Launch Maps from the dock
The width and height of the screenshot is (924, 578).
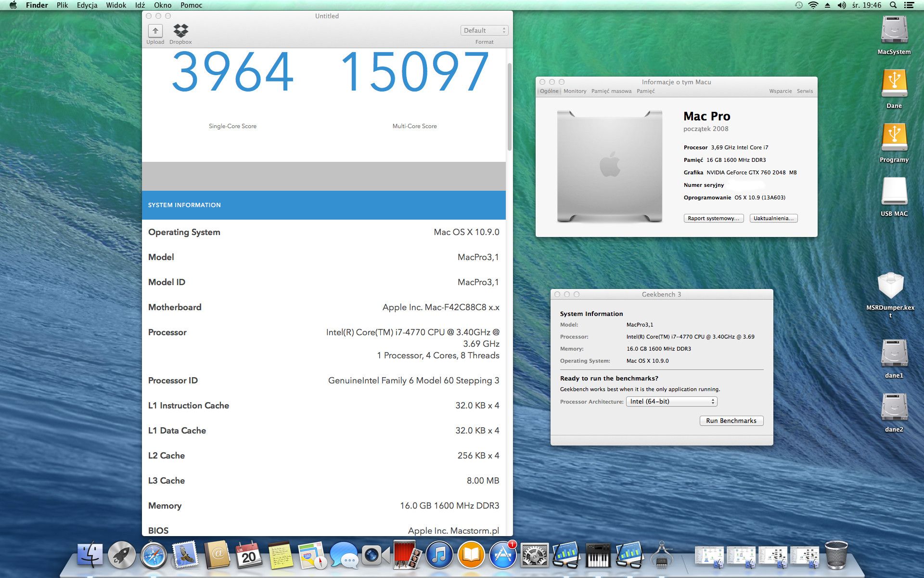pos(312,555)
